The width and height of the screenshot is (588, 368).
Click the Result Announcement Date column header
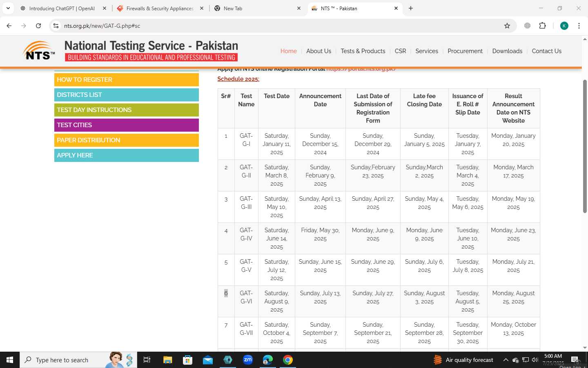tap(513, 108)
